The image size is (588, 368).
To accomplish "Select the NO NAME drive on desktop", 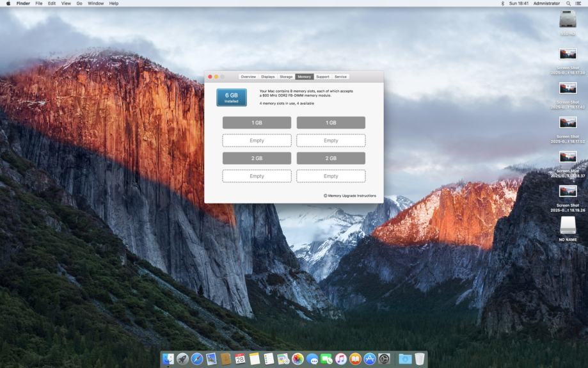I will pyautogui.click(x=568, y=226).
